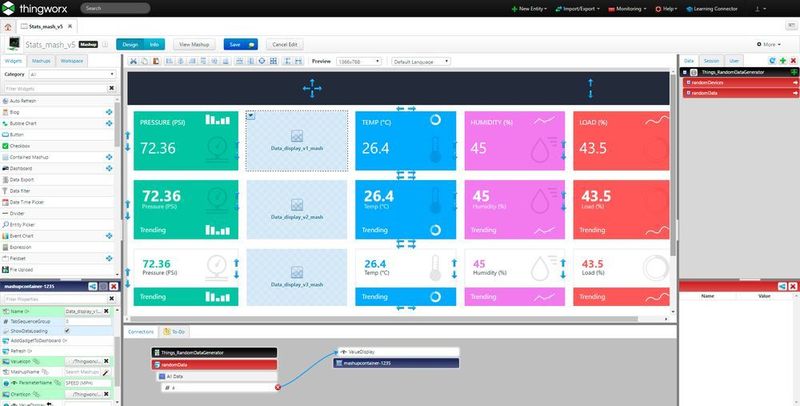Close the Stats_mash_v5 tab
800x406 pixels.
[x=69, y=27]
